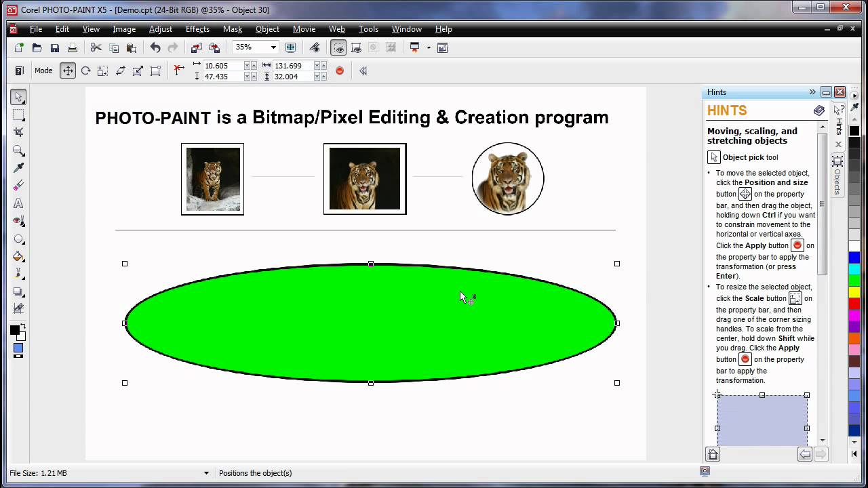The height and width of the screenshot is (488, 868).
Task: Pick the blue color swatch
Action: click(854, 257)
